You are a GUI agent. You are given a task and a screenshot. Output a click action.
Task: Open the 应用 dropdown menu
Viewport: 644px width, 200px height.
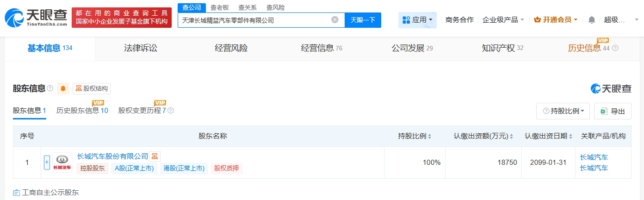click(417, 20)
